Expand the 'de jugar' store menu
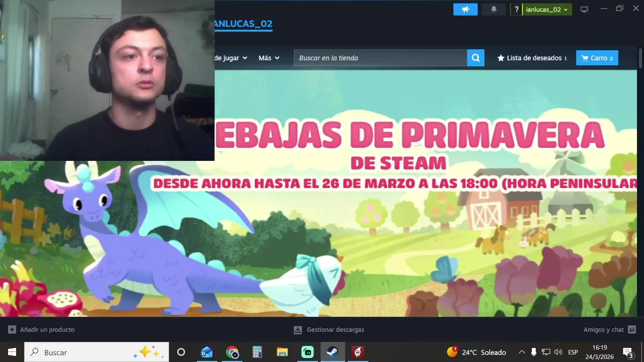 231,58
